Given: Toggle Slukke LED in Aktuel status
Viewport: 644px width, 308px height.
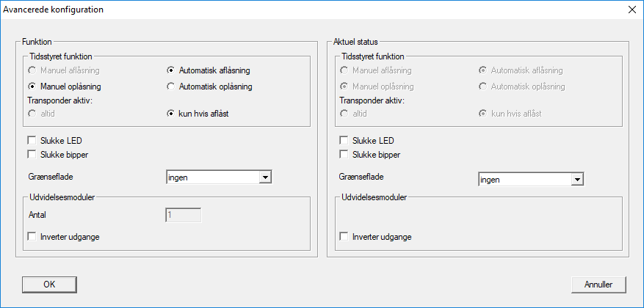Looking at the screenshot, I should pos(344,140).
